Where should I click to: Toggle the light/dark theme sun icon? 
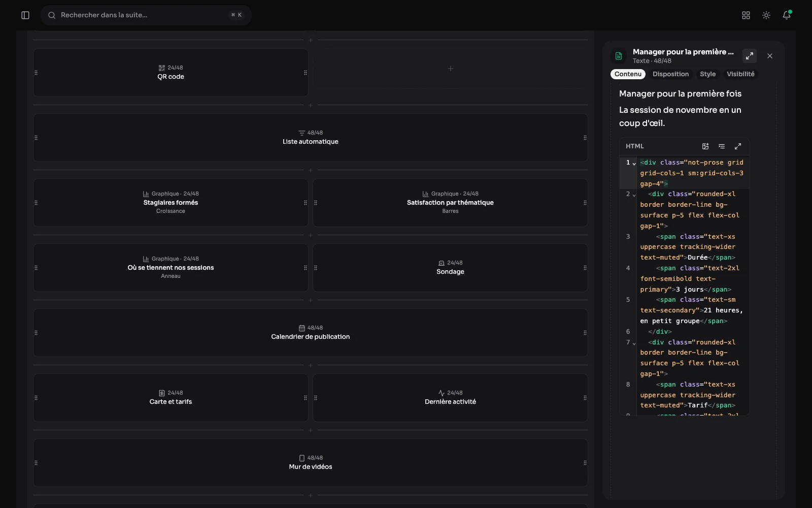pyautogui.click(x=766, y=15)
